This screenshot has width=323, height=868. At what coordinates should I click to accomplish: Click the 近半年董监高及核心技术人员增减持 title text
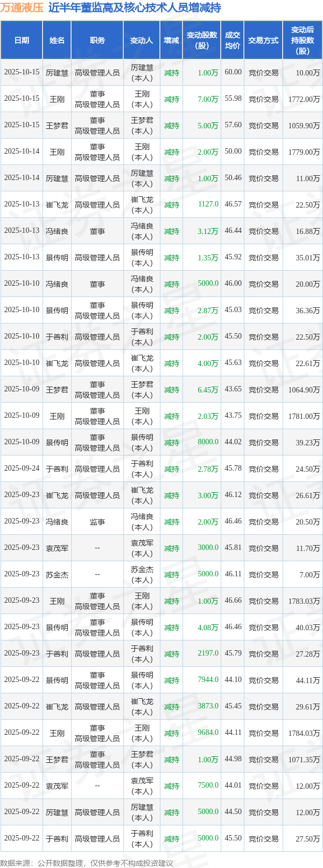135,8
